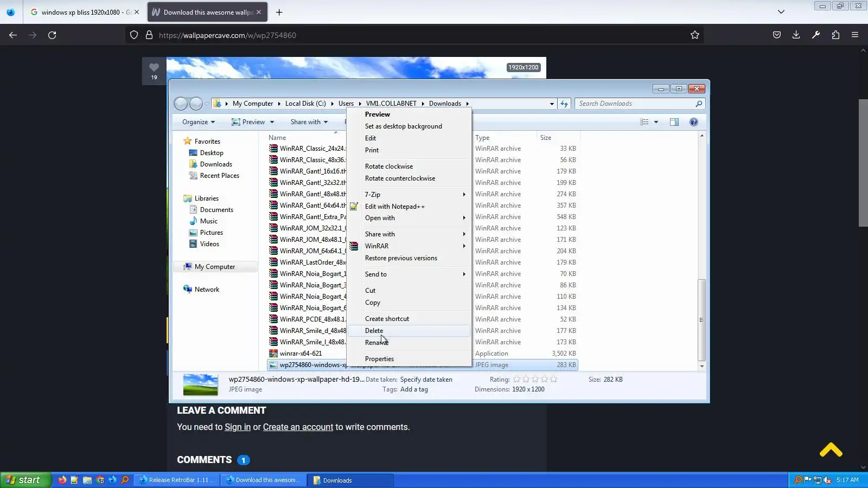Click the Explorer file list scrollbar thumb

pos(701,320)
